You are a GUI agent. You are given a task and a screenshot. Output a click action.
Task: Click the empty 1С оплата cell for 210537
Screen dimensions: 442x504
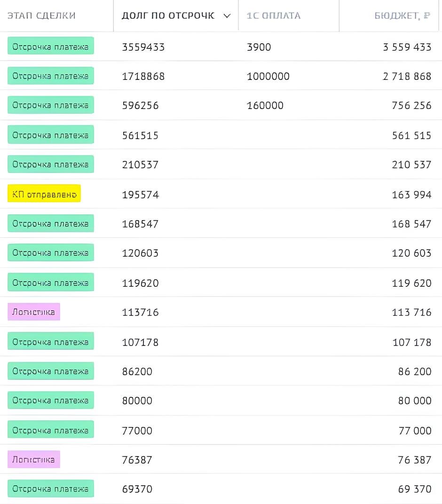(289, 164)
